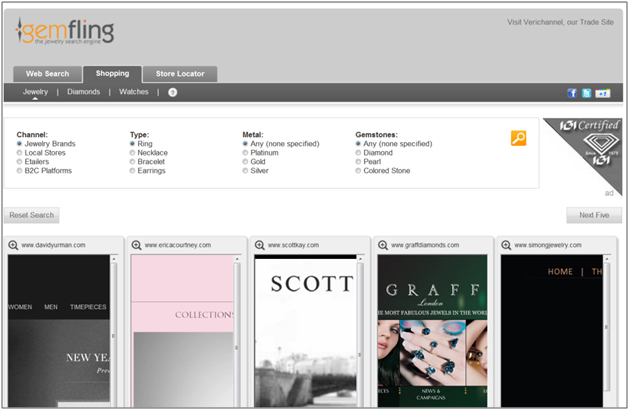The width and height of the screenshot is (630, 410).
Task: Open the Facebook icon
Action: point(572,93)
